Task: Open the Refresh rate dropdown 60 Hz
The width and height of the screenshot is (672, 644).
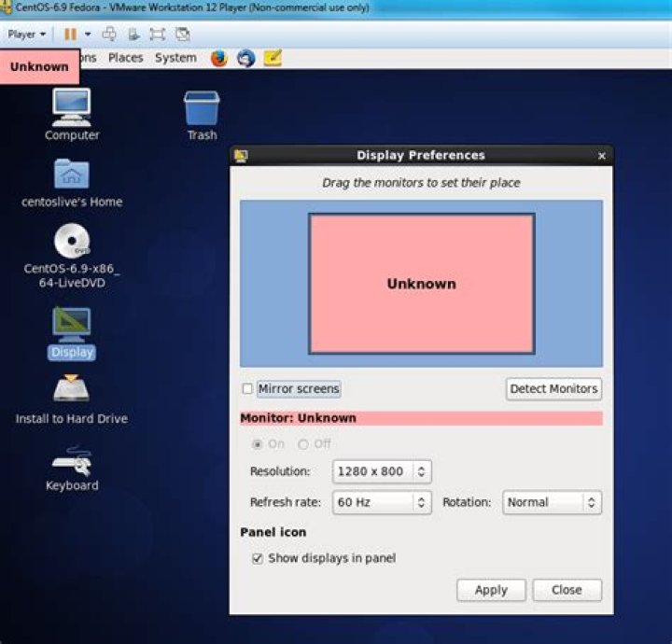Action: coord(382,502)
